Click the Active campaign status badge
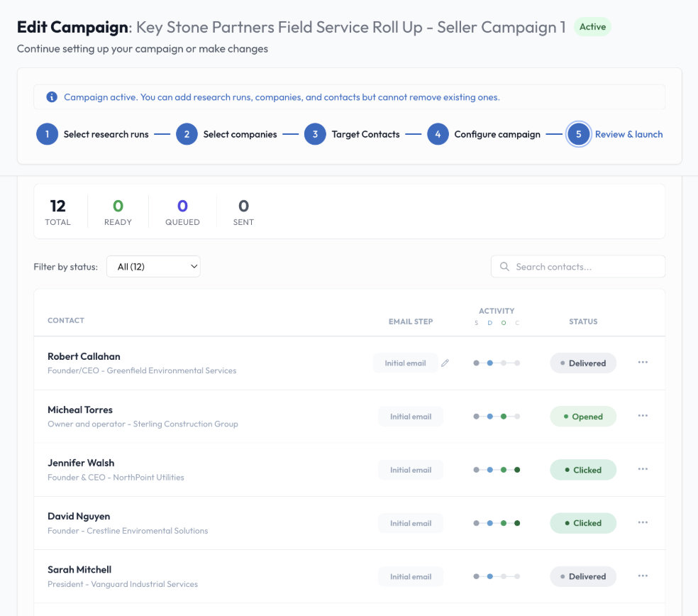This screenshot has height=616, width=698. point(592,27)
